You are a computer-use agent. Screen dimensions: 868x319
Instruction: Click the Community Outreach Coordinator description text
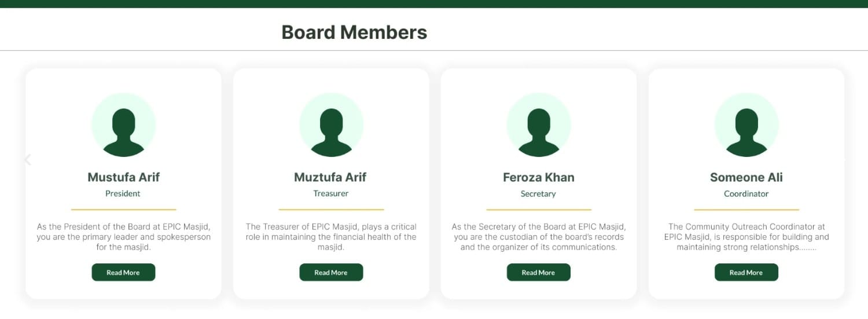746,237
